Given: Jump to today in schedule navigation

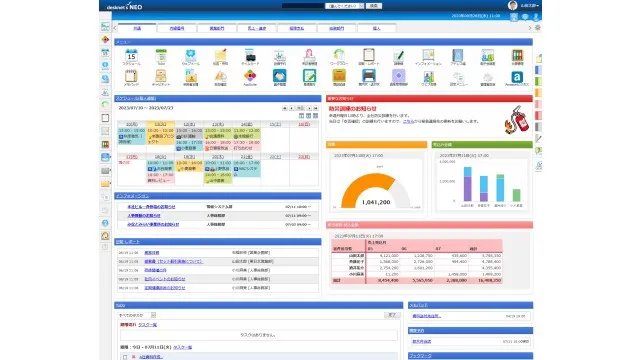Looking at the screenshot, I should (300, 108).
